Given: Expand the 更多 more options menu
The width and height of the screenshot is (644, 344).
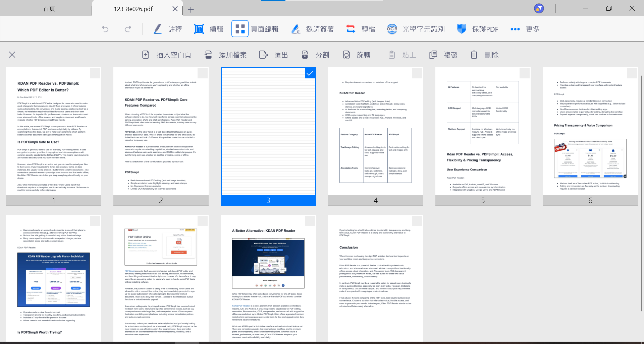Looking at the screenshot, I should coord(525,29).
